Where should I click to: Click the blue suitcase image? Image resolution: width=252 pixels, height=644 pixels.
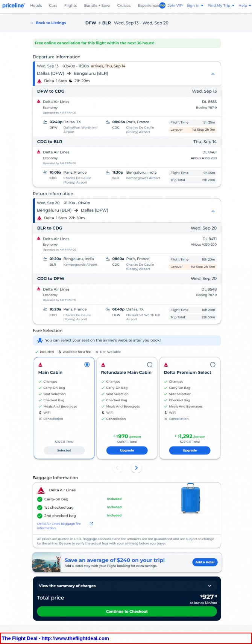pos(191,498)
